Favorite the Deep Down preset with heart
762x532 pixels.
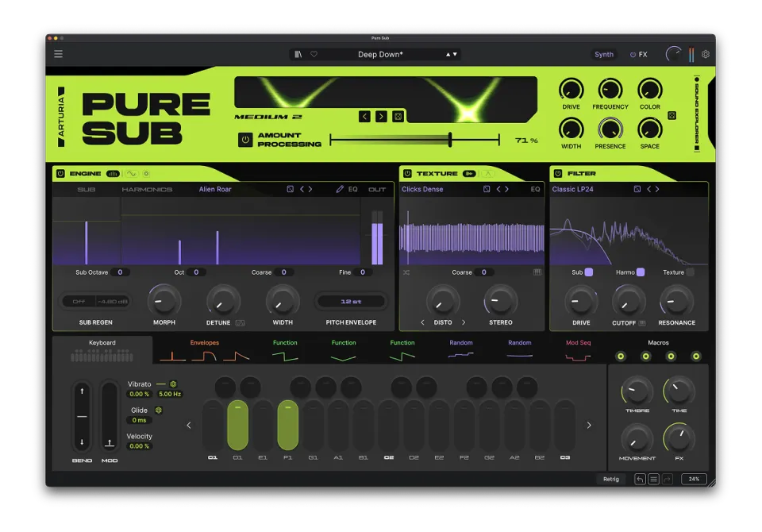(314, 55)
